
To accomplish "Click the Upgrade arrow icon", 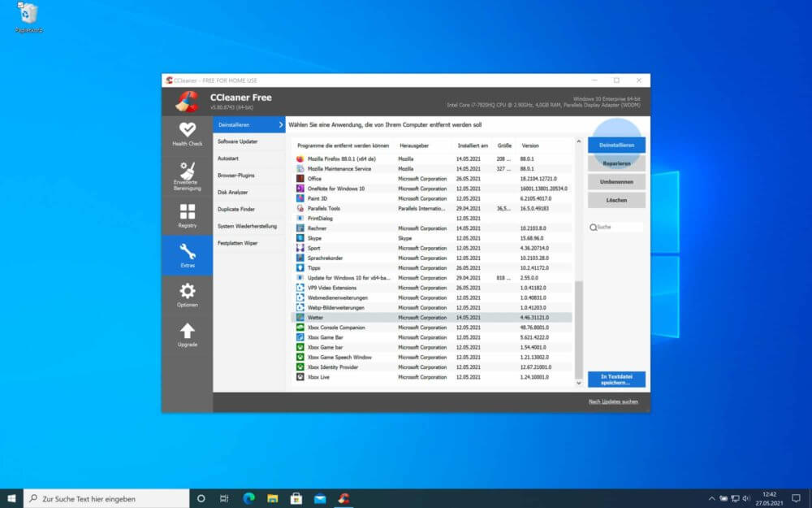I will [x=187, y=330].
